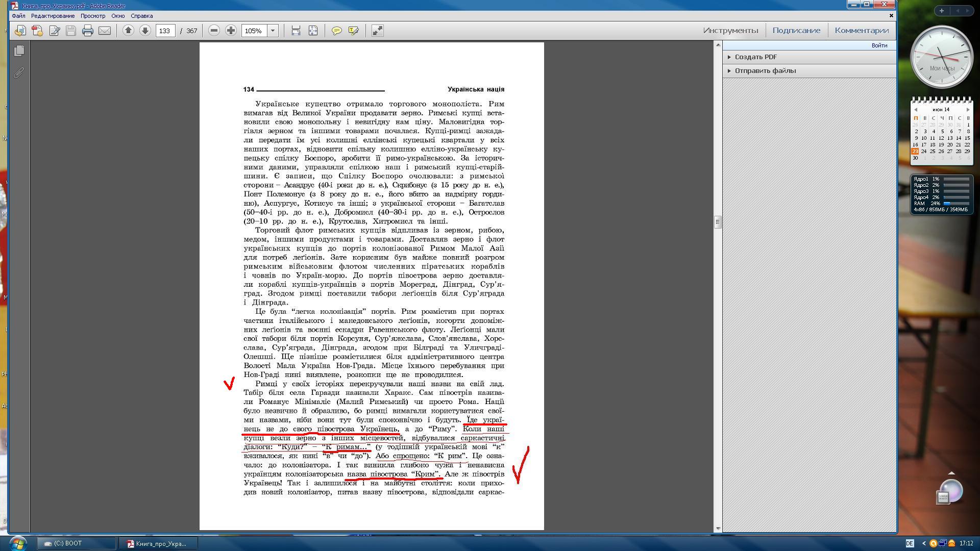The image size is (980, 551).
Task: Toggle fit one full page view
Action: [x=313, y=31]
